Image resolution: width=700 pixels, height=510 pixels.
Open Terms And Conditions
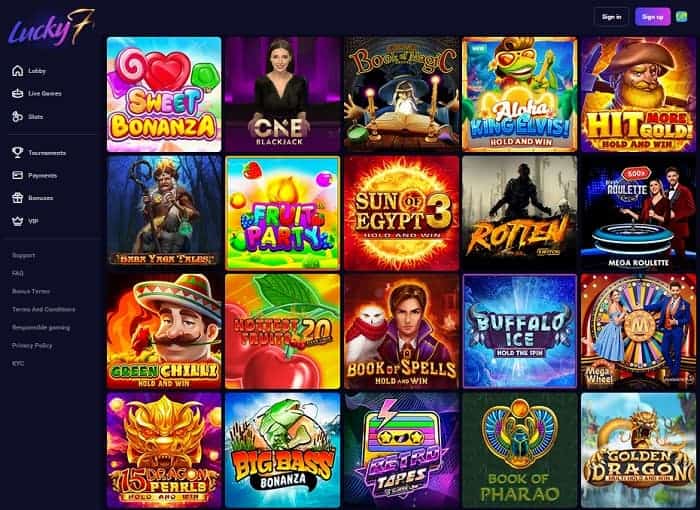tap(44, 309)
